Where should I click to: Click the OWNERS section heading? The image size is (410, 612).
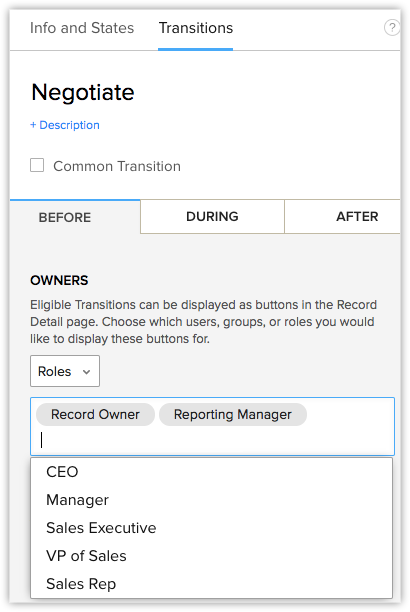59,280
